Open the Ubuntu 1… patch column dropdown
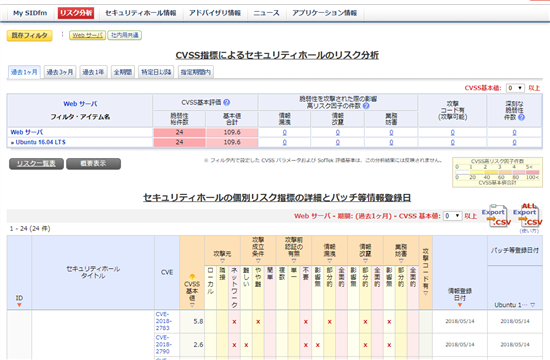 (x=532, y=305)
